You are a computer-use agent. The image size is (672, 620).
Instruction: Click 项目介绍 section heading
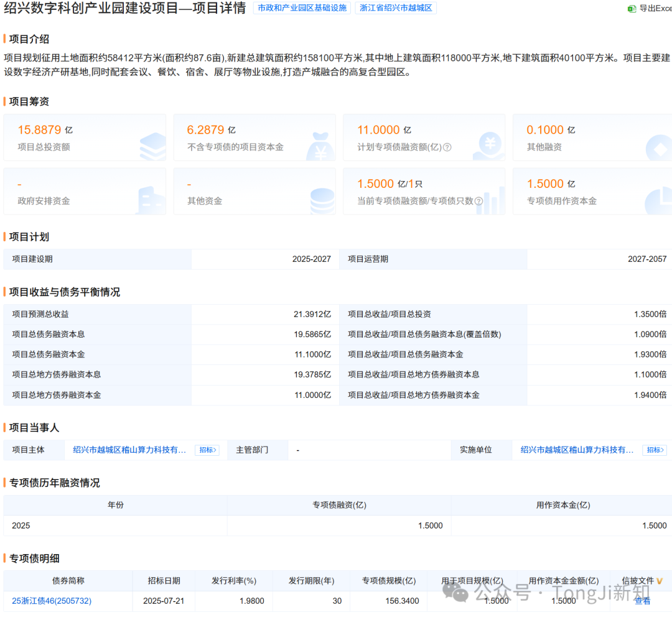coord(29,39)
